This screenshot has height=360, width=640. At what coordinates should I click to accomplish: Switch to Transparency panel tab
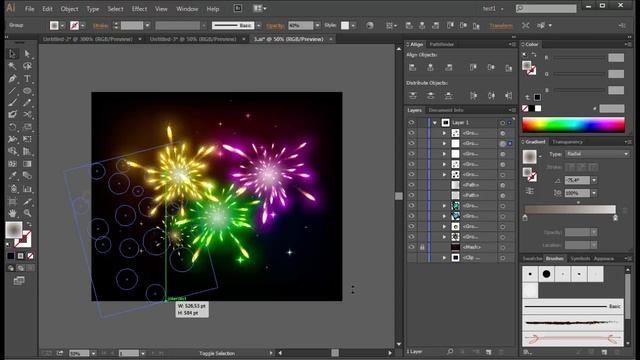click(x=567, y=142)
